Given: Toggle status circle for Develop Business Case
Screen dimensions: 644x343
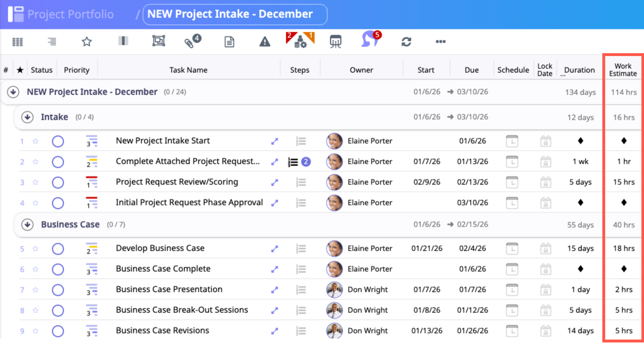Looking at the screenshot, I should (x=58, y=249).
